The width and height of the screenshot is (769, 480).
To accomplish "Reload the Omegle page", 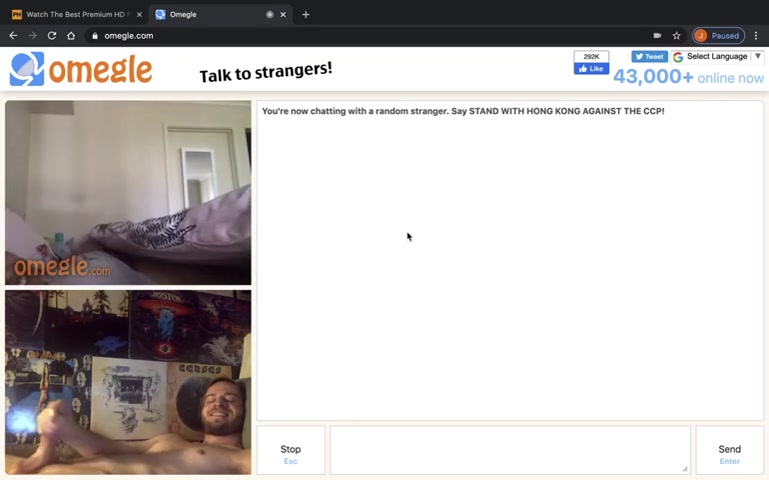I will [51, 36].
